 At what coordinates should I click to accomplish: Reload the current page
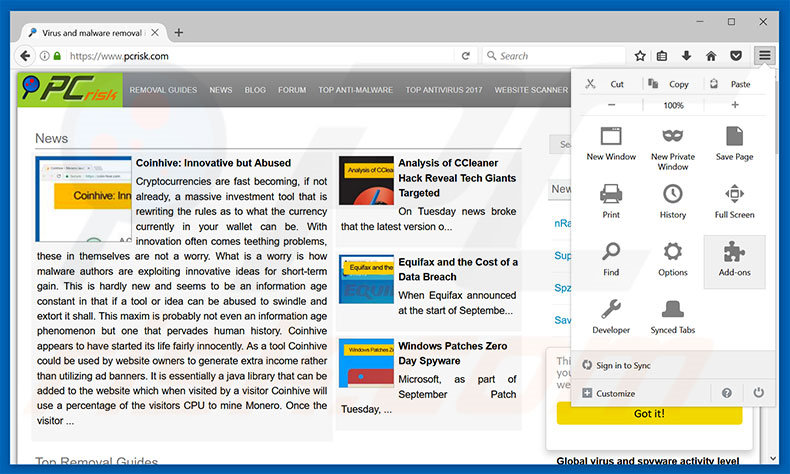(466, 56)
